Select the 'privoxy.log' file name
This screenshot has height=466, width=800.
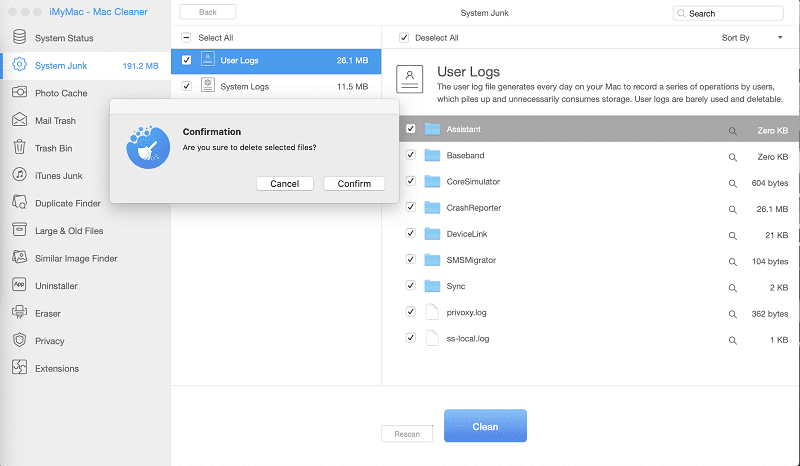[466, 312]
